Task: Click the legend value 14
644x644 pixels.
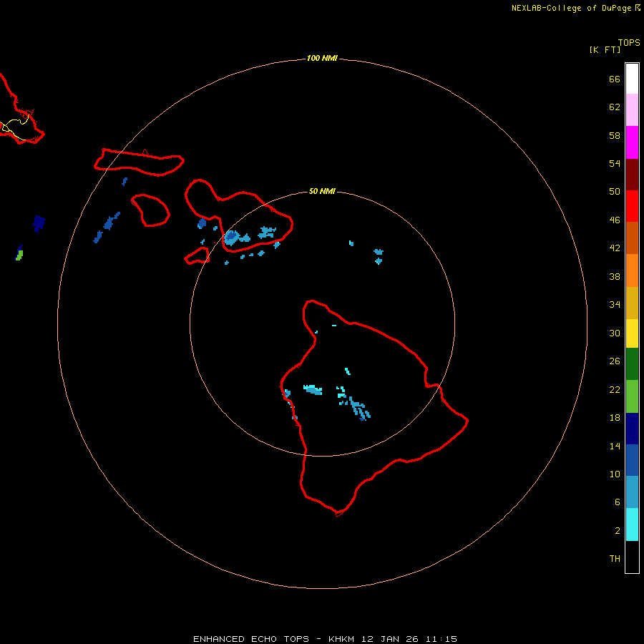Action: pos(615,446)
